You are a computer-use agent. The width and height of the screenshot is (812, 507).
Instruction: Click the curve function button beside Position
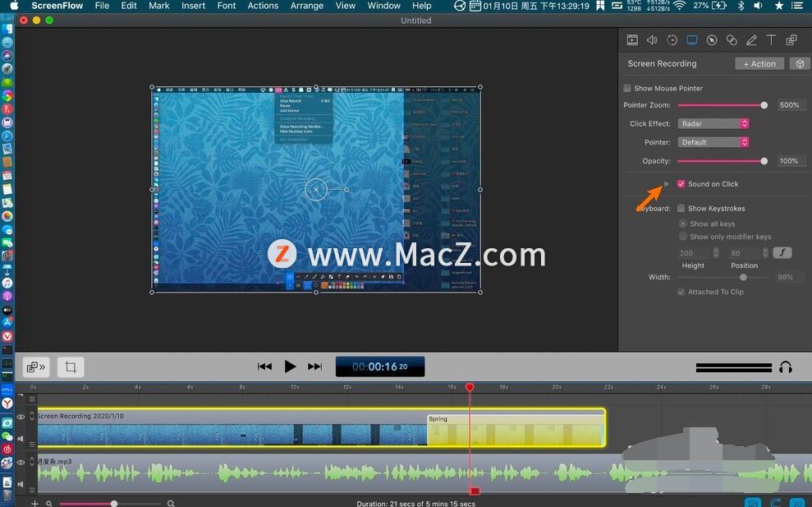[782, 252]
